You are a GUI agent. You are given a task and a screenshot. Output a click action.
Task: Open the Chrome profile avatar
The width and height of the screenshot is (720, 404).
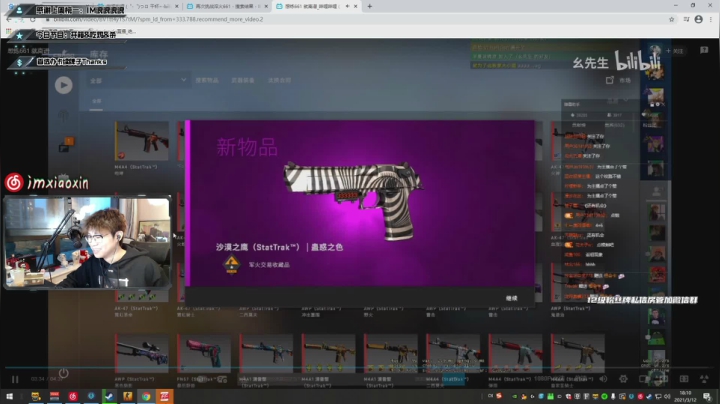[x=698, y=19]
